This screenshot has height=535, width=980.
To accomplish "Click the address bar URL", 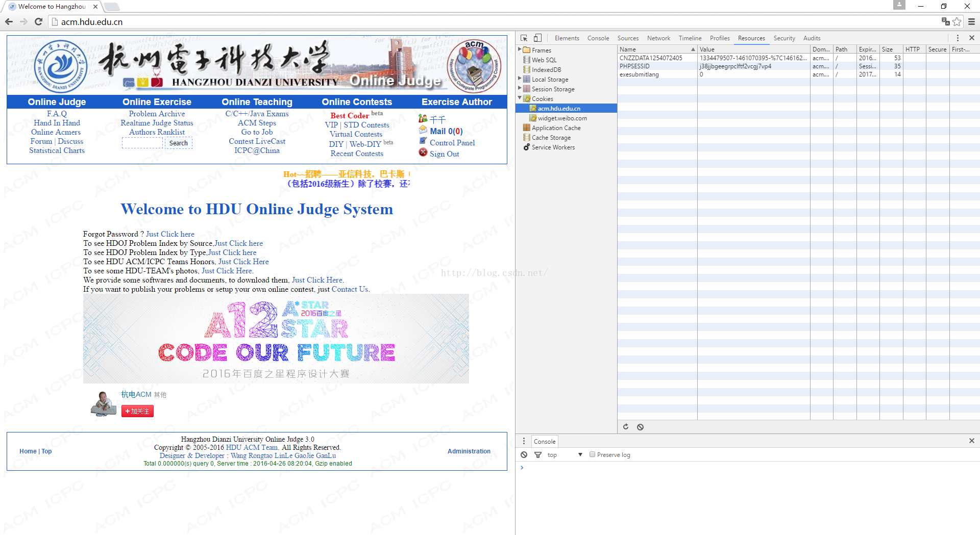I will tap(92, 22).
